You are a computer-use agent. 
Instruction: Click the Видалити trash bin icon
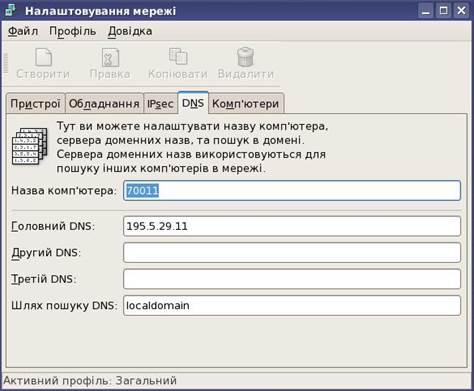[246, 57]
